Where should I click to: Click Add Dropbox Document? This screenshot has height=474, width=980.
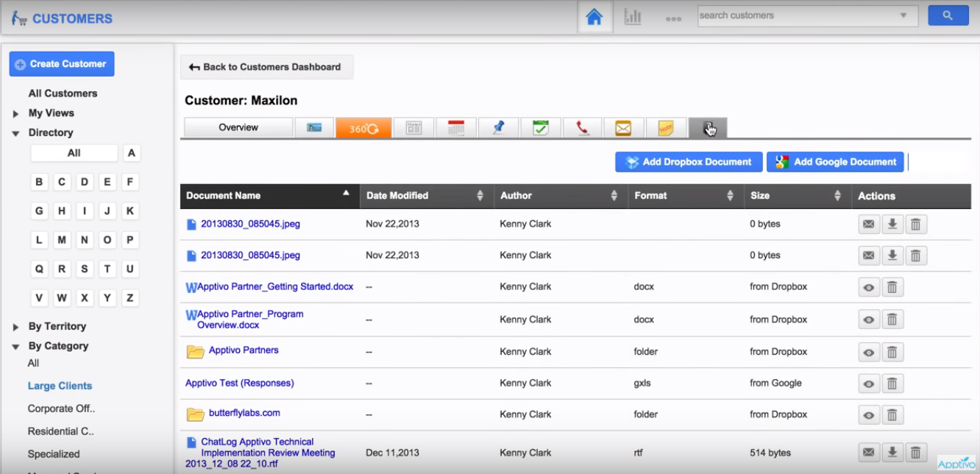(689, 161)
